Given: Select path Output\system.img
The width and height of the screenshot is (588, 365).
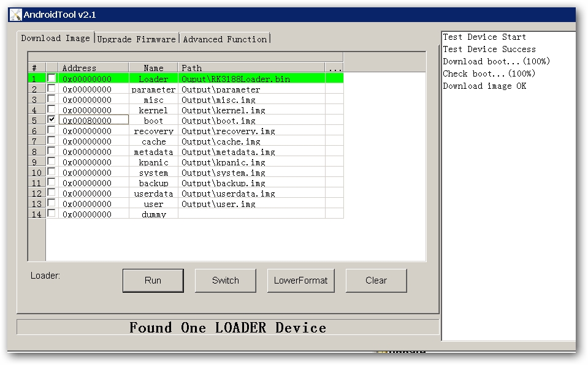Looking at the screenshot, I should point(251,172).
